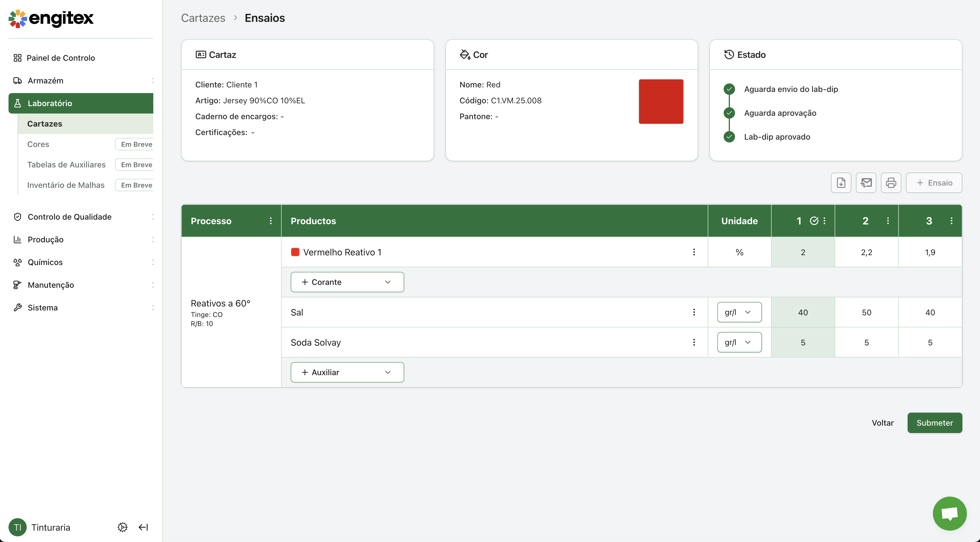Click the Lab-dip aprovado status check
This screenshot has height=542, width=980.
(x=729, y=137)
